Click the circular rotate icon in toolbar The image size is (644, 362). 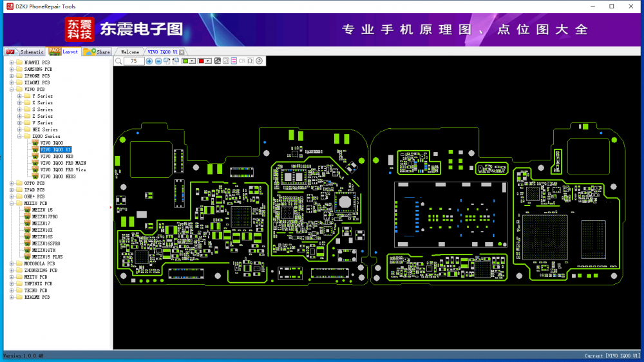click(259, 61)
